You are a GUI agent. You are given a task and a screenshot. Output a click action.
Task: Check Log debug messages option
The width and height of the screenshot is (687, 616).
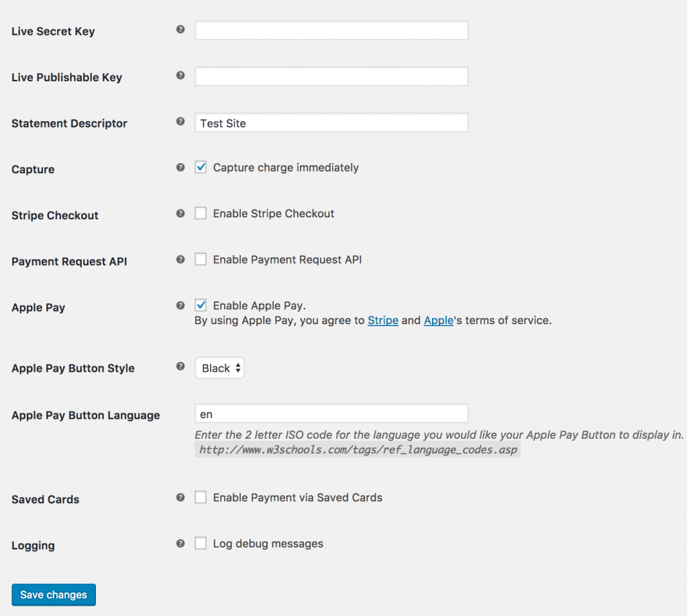coord(201,544)
